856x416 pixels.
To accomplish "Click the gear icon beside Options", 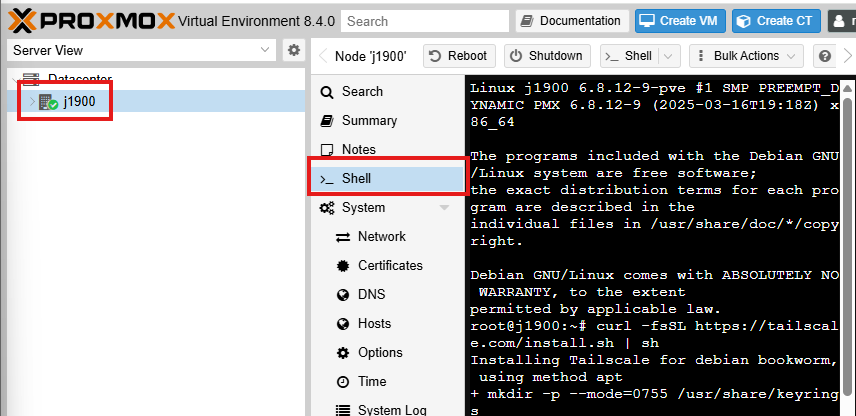I will (x=343, y=353).
